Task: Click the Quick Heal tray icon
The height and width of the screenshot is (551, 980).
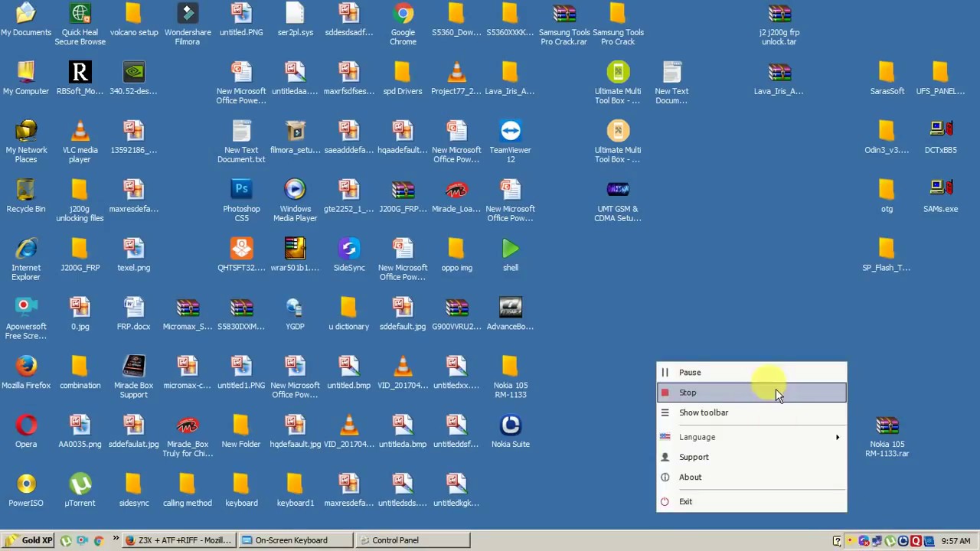Action: pos(916,541)
